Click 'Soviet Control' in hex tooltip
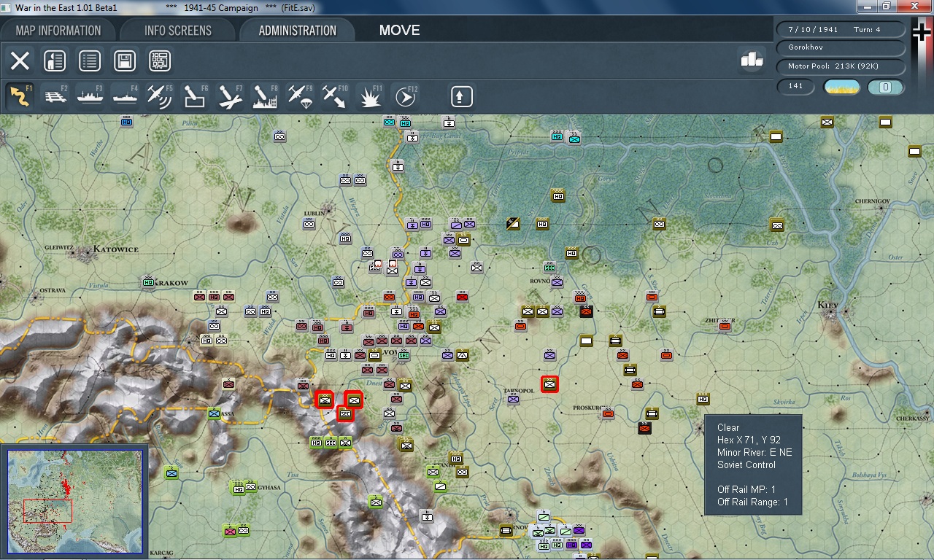 (x=746, y=464)
